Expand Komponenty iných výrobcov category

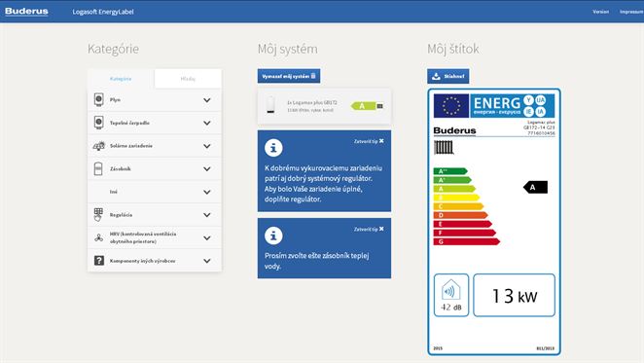click(207, 261)
